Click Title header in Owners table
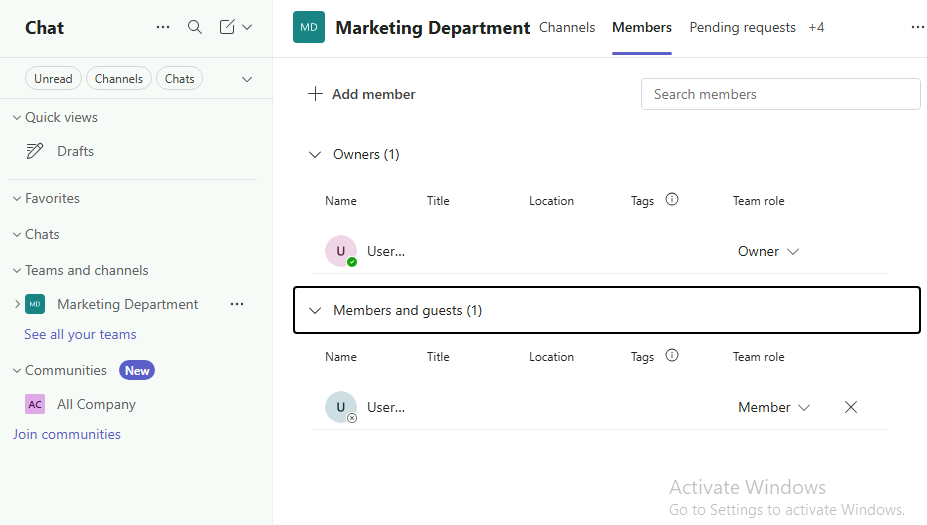 click(x=438, y=201)
